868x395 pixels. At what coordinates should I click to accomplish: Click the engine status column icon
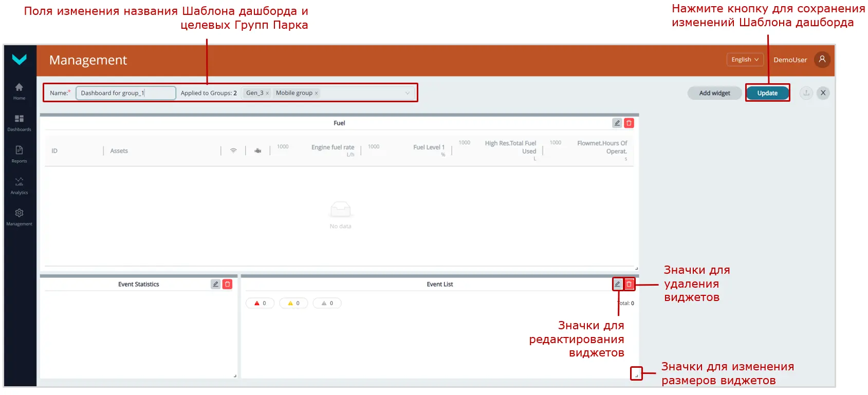(x=258, y=151)
